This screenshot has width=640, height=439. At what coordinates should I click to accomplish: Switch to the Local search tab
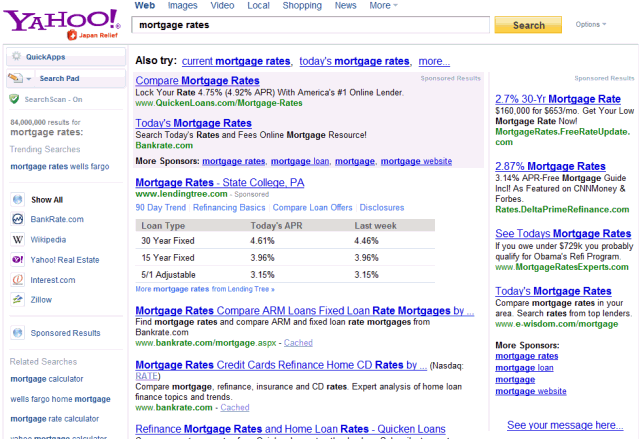pos(258,6)
